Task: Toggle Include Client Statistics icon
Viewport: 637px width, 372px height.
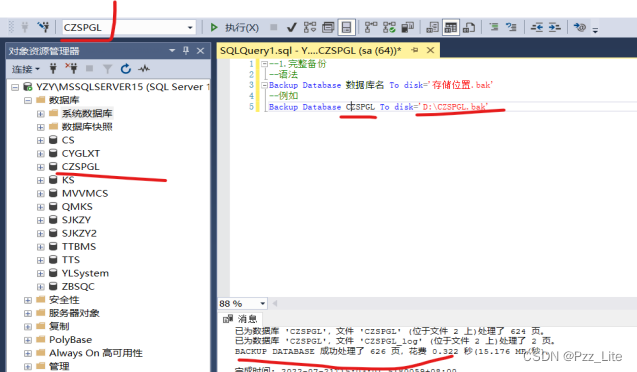Action: (407, 28)
